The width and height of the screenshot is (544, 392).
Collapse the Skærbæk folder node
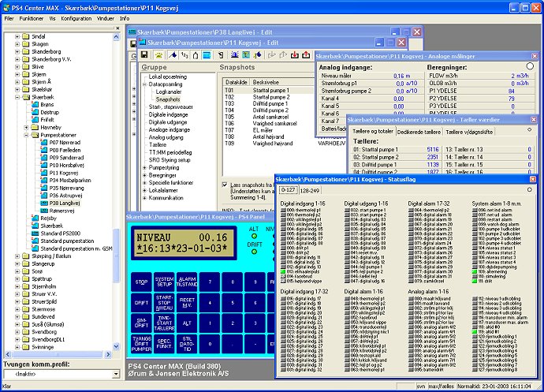pos(17,97)
